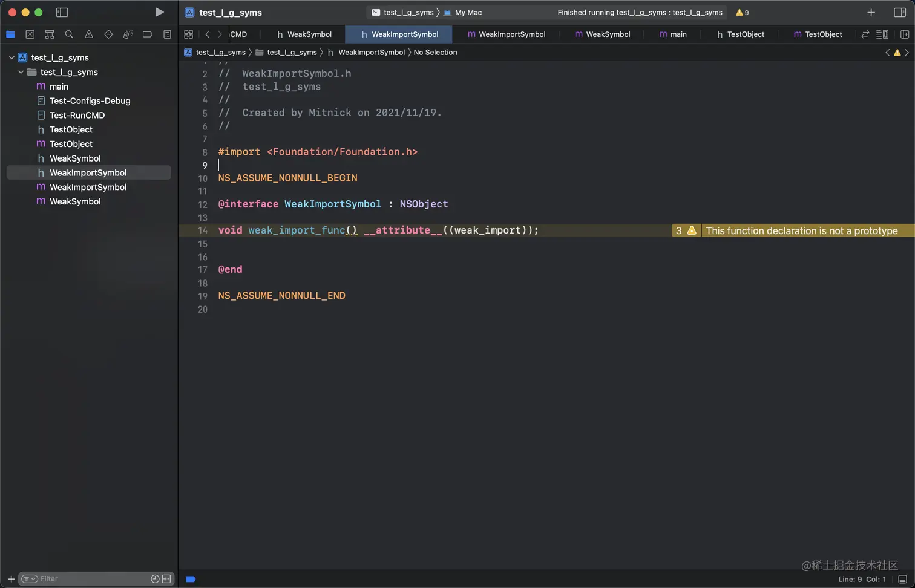Image resolution: width=915 pixels, height=588 pixels.
Task: Switch to the WeakImportSymbol implementation tab
Action: tap(507, 34)
